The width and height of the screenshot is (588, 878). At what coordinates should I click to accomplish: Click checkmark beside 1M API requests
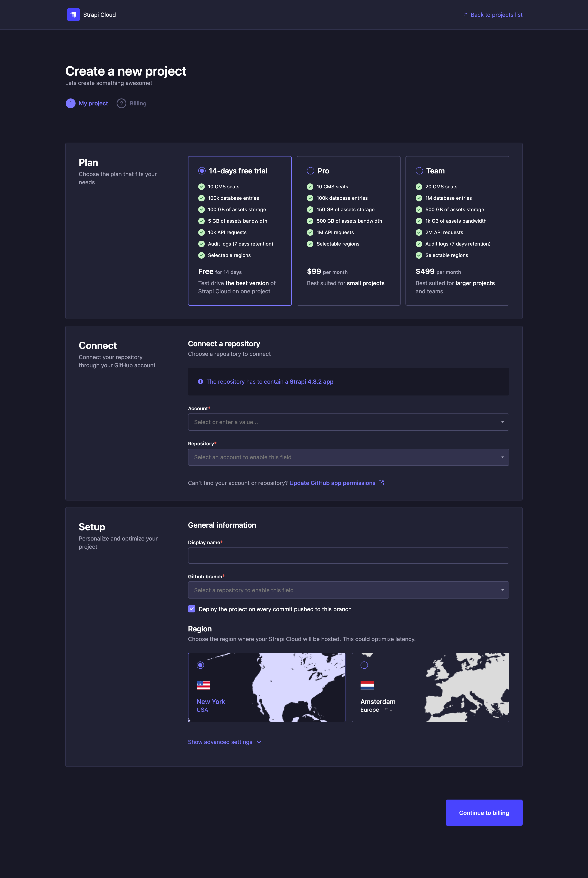click(310, 232)
